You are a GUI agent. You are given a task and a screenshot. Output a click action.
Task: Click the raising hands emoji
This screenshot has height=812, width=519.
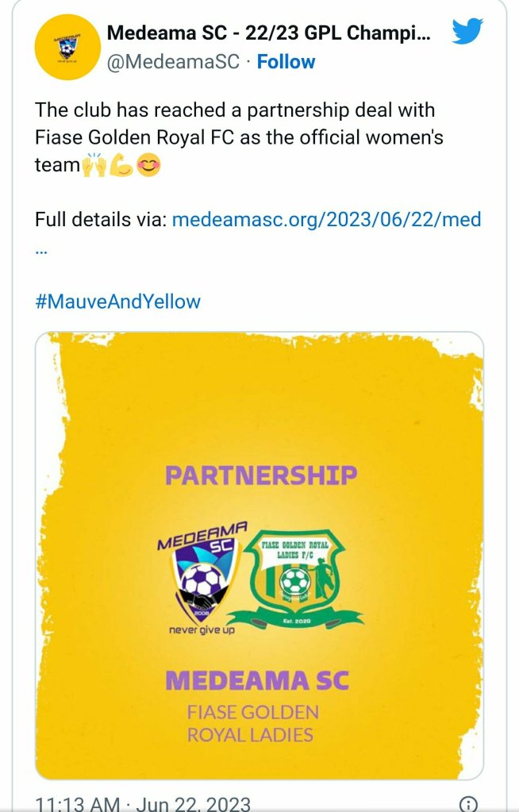(x=94, y=166)
